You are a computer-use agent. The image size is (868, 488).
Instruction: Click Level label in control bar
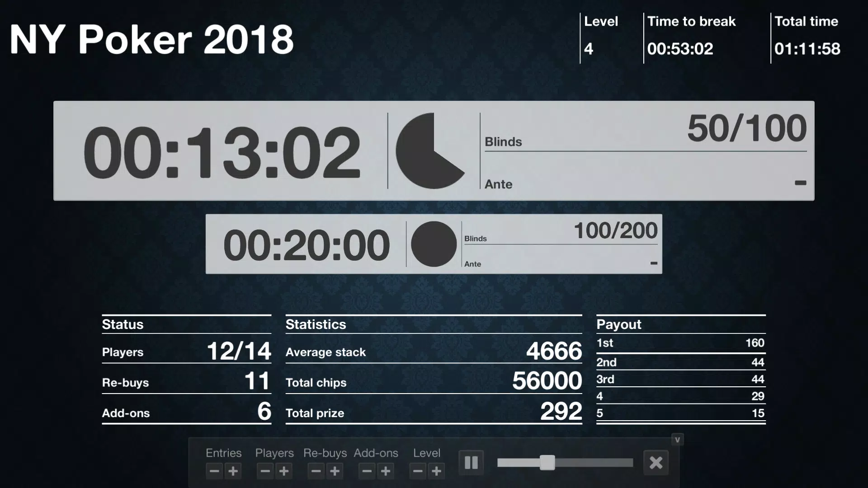pos(427,453)
